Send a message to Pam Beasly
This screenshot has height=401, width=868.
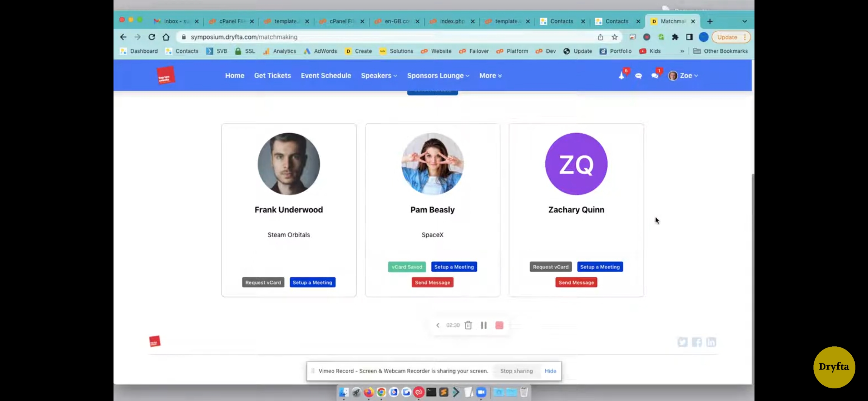(433, 282)
